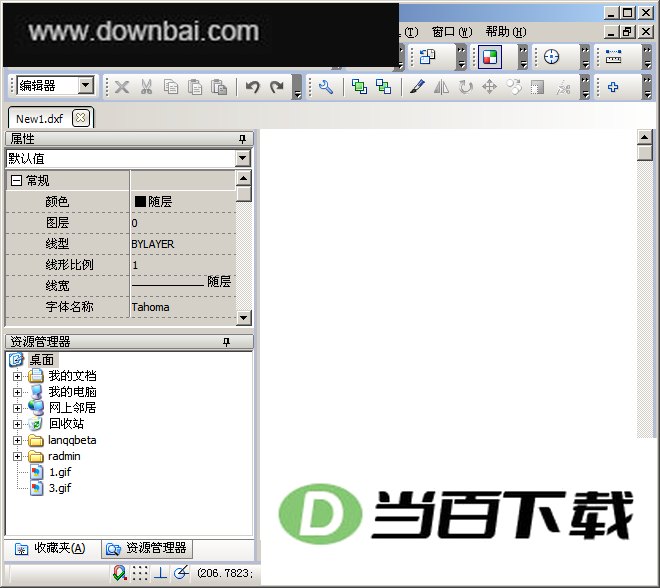Open the wrench settings tool
The image size is (660, 588).
point(326,87)
